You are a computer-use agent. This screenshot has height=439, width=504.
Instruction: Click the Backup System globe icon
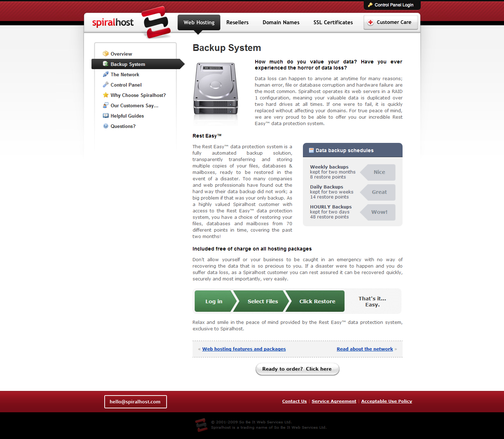[x=105, y=64]
